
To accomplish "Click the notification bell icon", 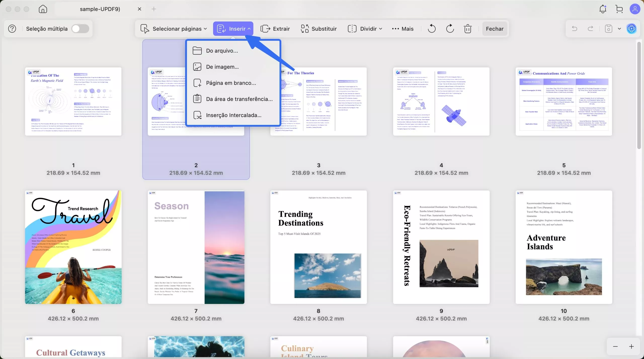I will pos(603,9).
